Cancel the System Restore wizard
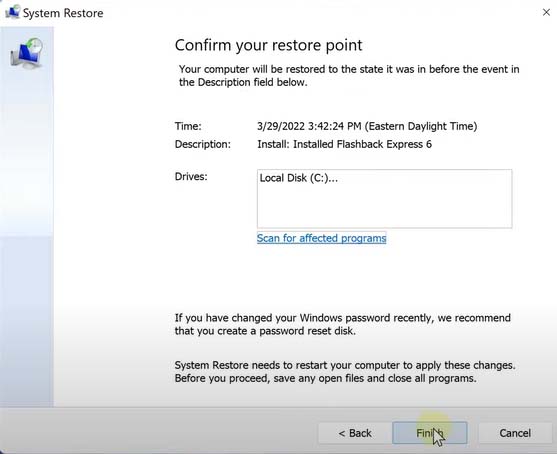Viewport: 557px width, 454px height. (515, 433)
